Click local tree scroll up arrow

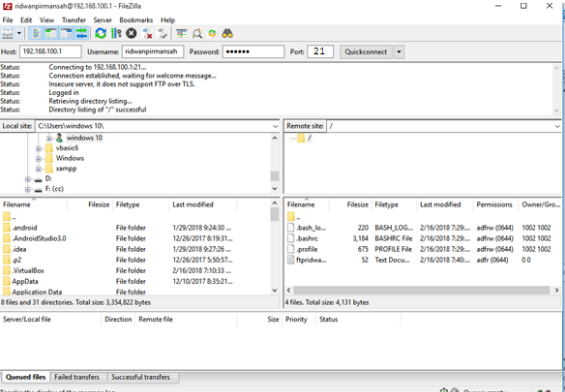pyautogui.click(x=275, y=138)
